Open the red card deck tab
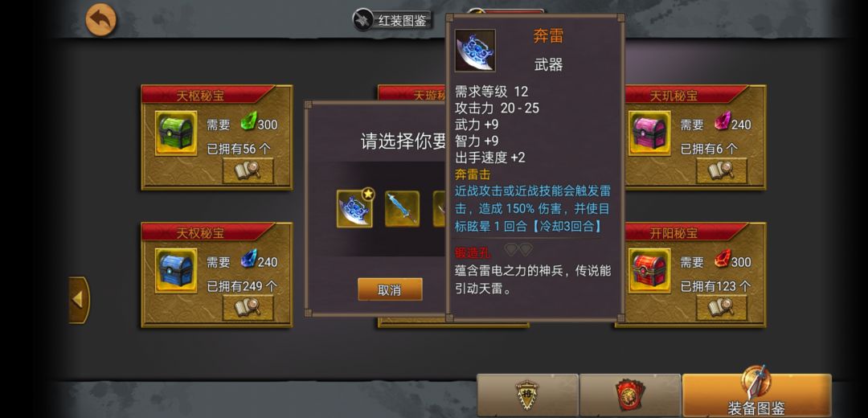Image resolution: width=868 pixels, height=418 pixels. (629, 395)
